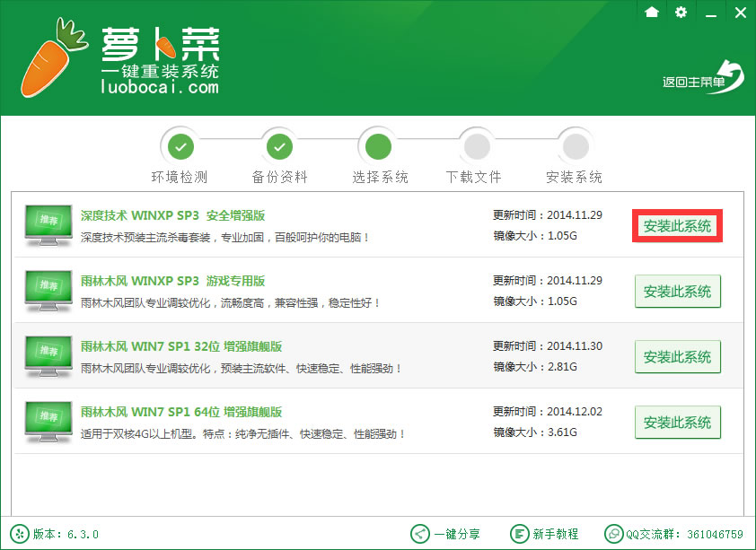This screenshot has height=550, width=756.
Task: Click the 备份资料 step checkmark icon
Action: point(279,144)
